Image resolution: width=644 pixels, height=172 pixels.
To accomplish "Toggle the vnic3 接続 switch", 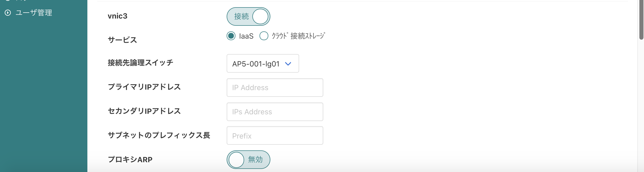I will [248, 16].
